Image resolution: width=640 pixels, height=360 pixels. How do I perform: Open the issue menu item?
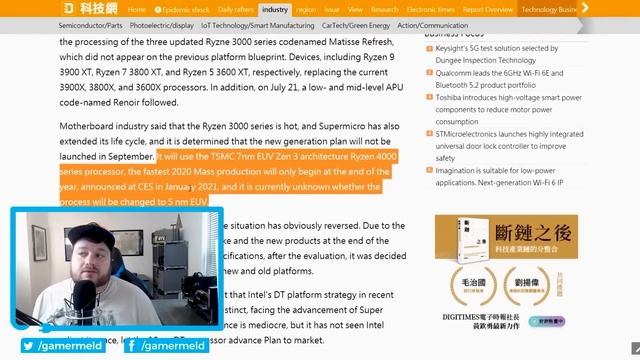coord(331,9)
